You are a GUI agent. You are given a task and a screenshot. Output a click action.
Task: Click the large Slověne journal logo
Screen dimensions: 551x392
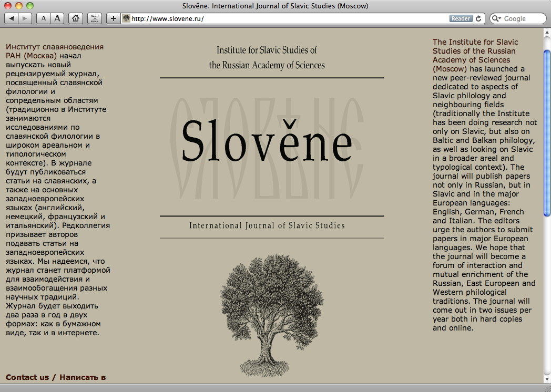click(267, 141)
